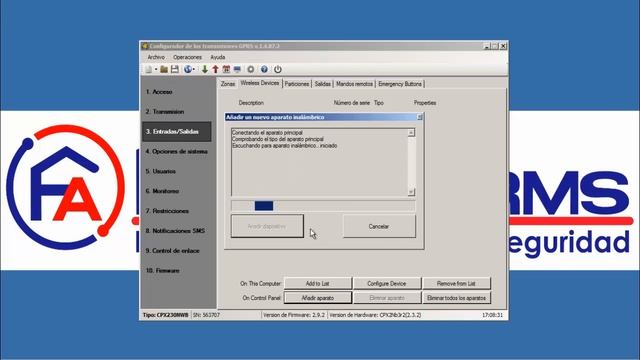Click the New file toolbar icon
The width and height of the screenshot is (640, 360).
pyautogui.click(x=149, y=69)
